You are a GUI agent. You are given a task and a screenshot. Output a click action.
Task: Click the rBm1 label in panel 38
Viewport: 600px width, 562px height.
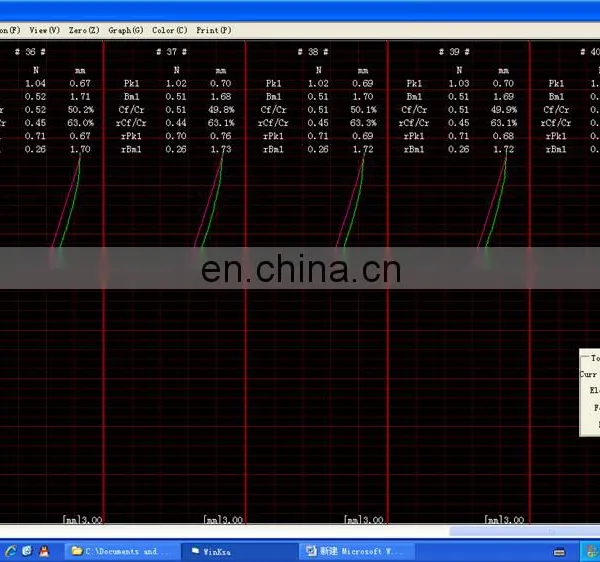click(x=273, y=149)
